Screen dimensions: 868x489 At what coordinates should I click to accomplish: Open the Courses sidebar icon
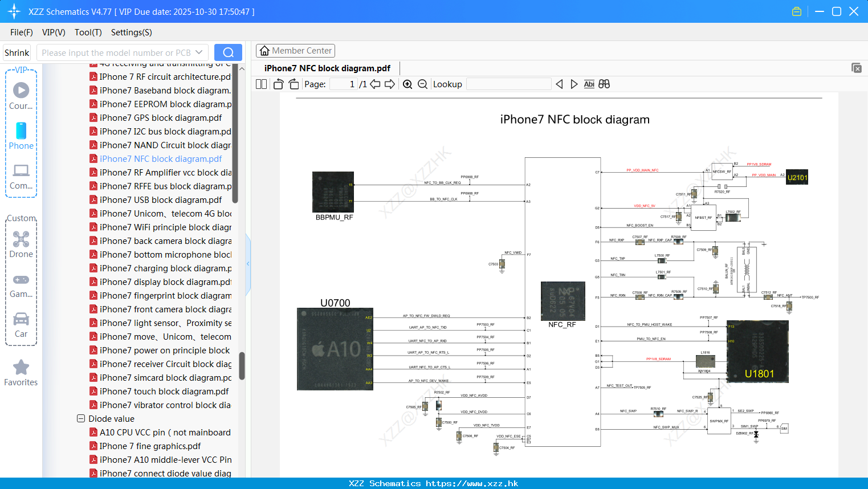point(21,96)
